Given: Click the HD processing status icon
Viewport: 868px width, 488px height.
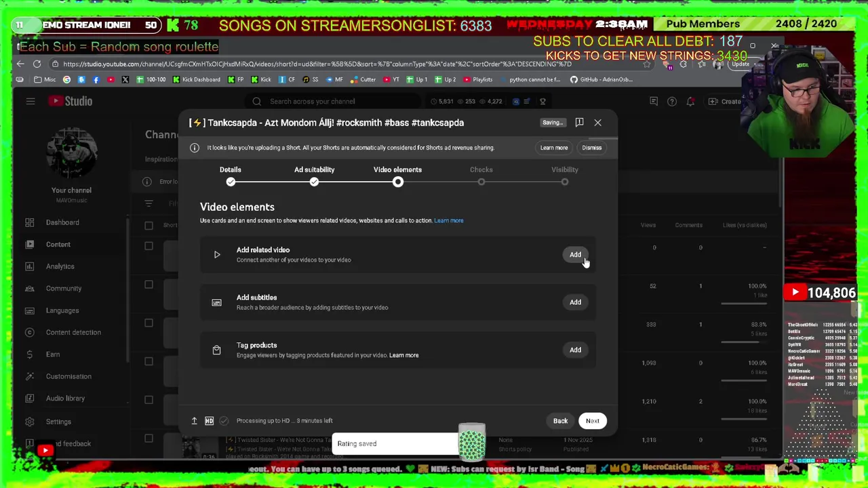Looking at the screenshot, I should pyautogui.click(x=209, y=421).
